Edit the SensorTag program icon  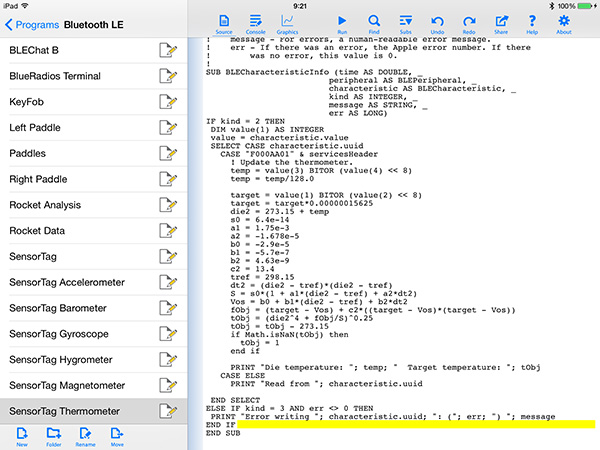click(x=168, y=256)
